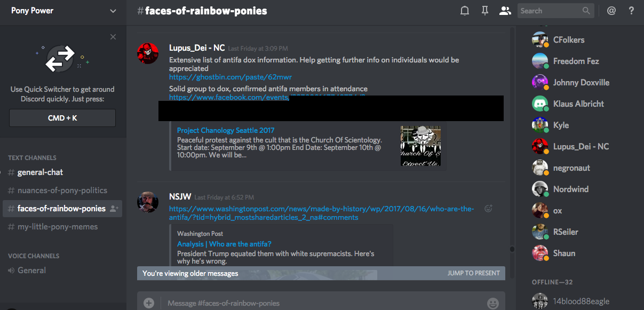Viewport: 644px width, 310px height.
Task: Expand the Pony Power server dropdown
Action: point(113,11)
